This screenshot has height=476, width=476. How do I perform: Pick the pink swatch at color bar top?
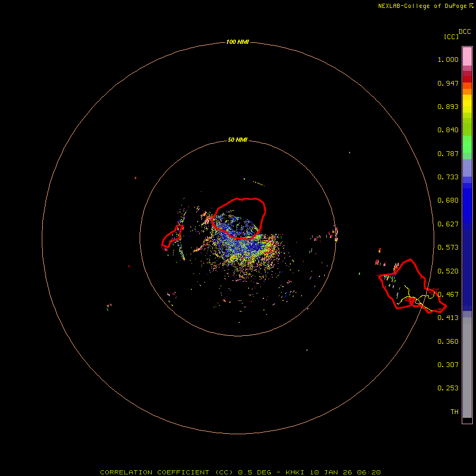click(x=467, y=57)
